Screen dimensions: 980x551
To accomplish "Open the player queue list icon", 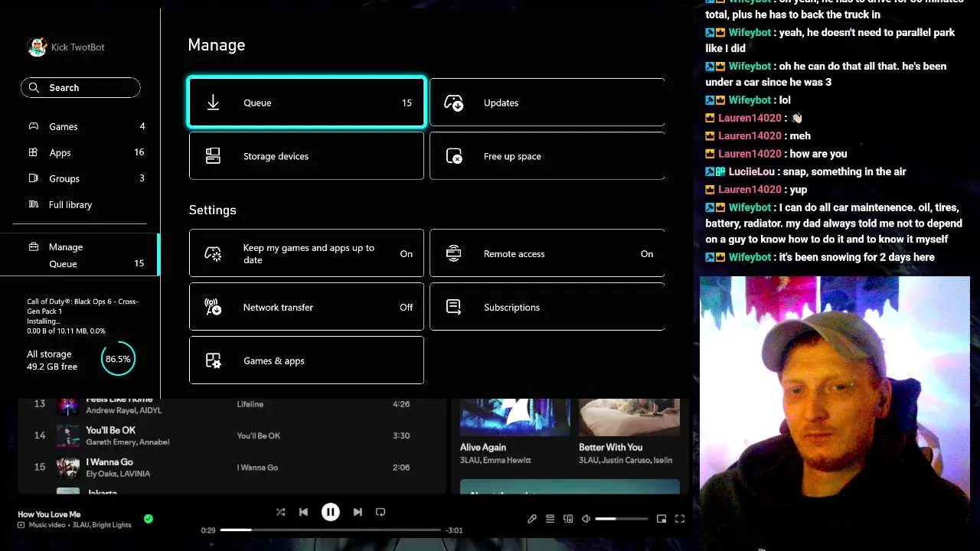I will (x=550, y=519).
